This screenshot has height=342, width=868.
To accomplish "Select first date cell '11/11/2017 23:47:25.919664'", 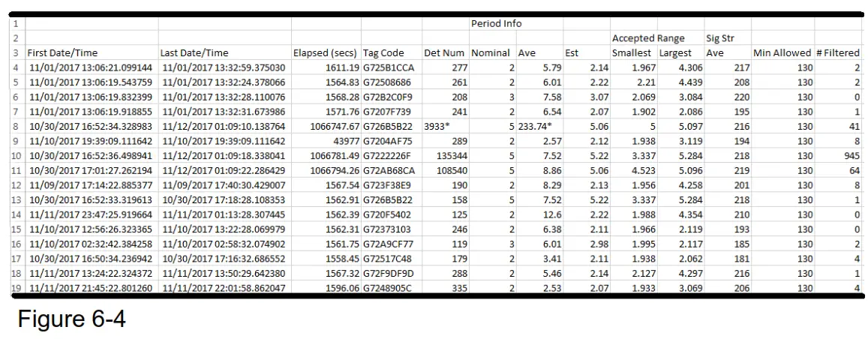I will pos(92,214).
